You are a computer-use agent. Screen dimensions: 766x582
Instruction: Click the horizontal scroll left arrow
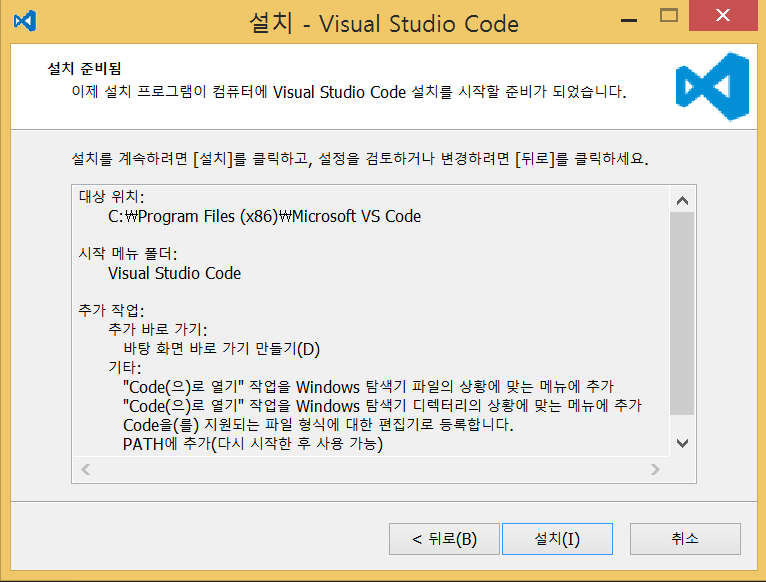point(86,470)
